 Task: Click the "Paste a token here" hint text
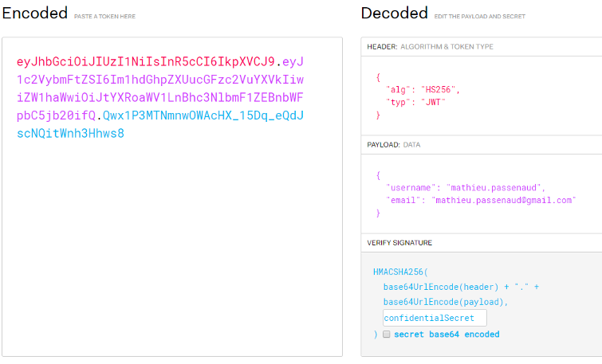click(104, 17)
